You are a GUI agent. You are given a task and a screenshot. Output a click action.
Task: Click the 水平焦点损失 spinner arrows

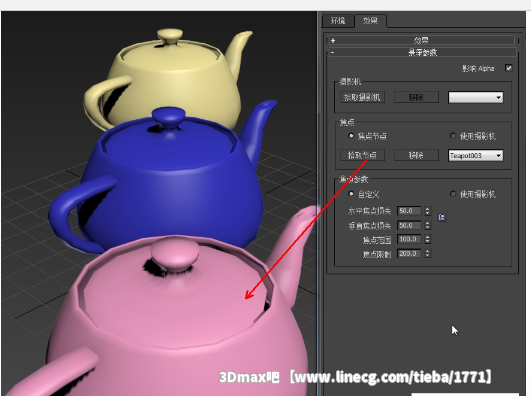[427, 211]
